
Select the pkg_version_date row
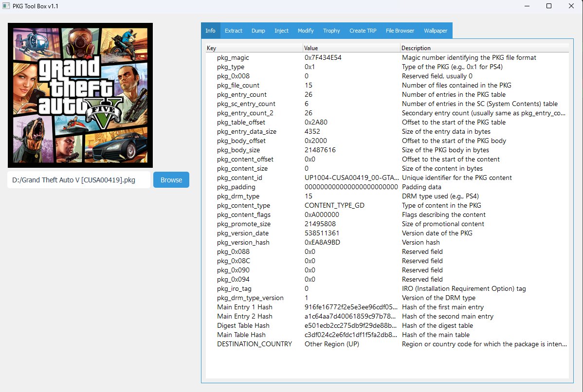387,233
